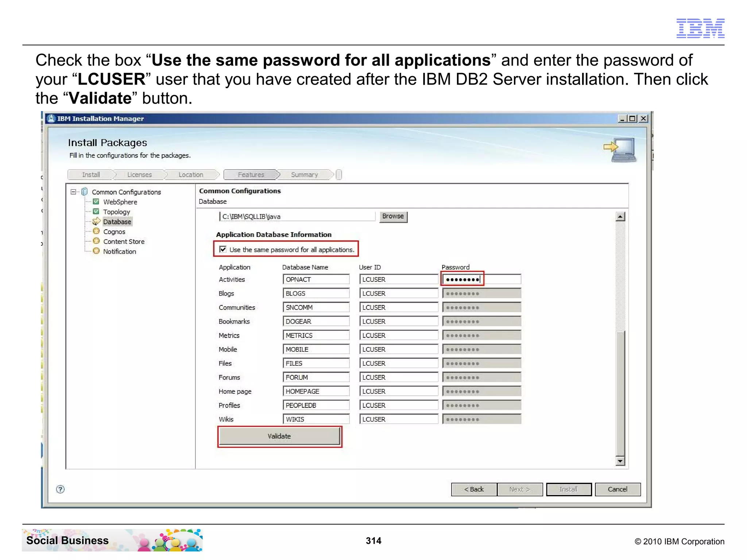Click the FORUM database name field
This screenshot has width=747, height=560.
[x=316, y=377]
